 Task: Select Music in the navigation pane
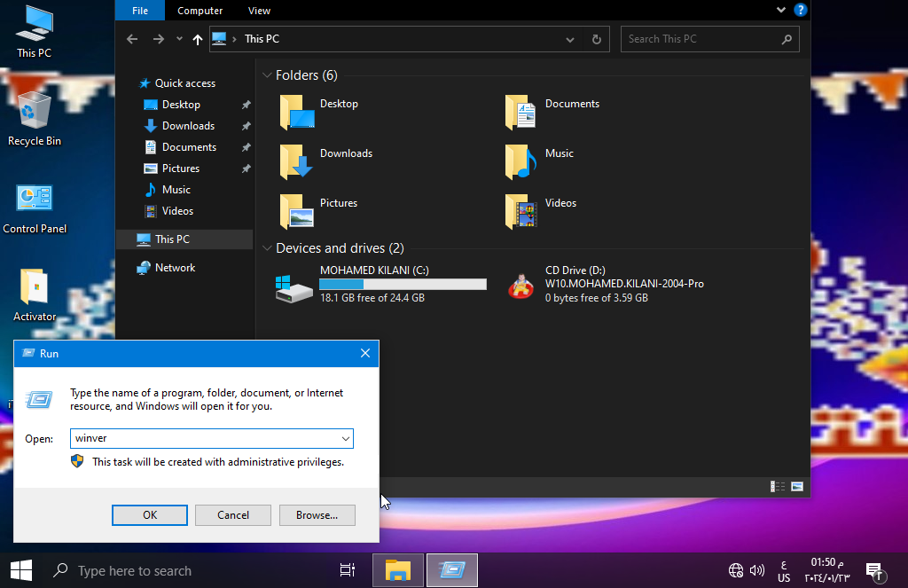coord(176,190)
